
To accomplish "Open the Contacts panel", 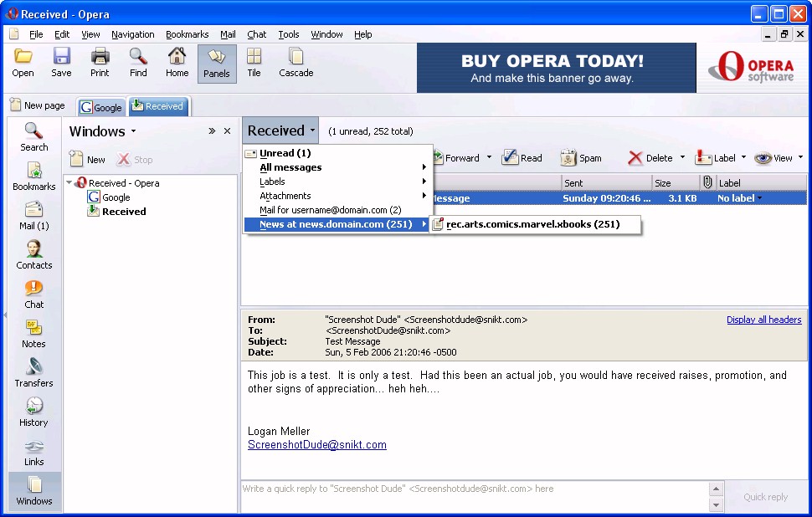I will pos(34,255).
